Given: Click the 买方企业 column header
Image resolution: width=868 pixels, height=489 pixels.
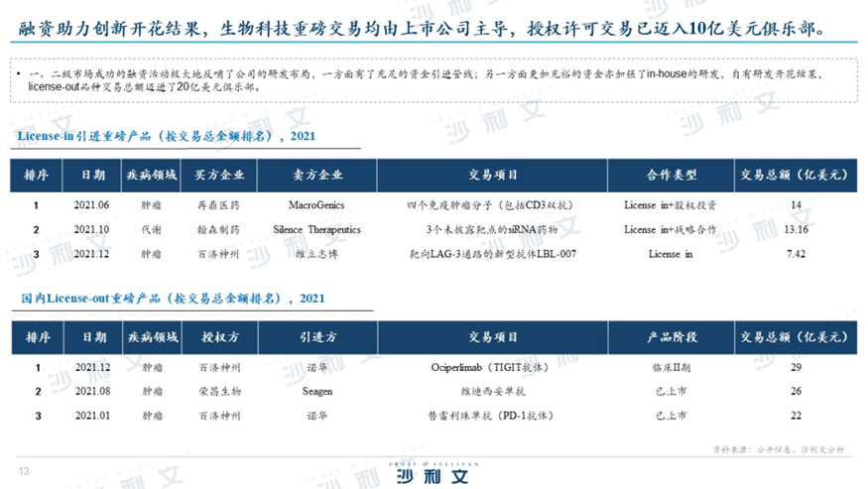Looking at the screenshot, I should (x=218, y=175).
